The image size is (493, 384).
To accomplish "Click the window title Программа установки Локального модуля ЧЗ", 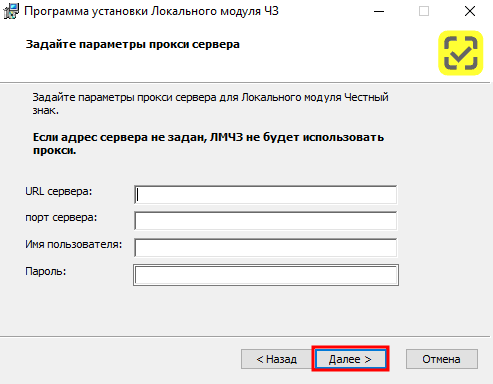I will pos(151,11).
